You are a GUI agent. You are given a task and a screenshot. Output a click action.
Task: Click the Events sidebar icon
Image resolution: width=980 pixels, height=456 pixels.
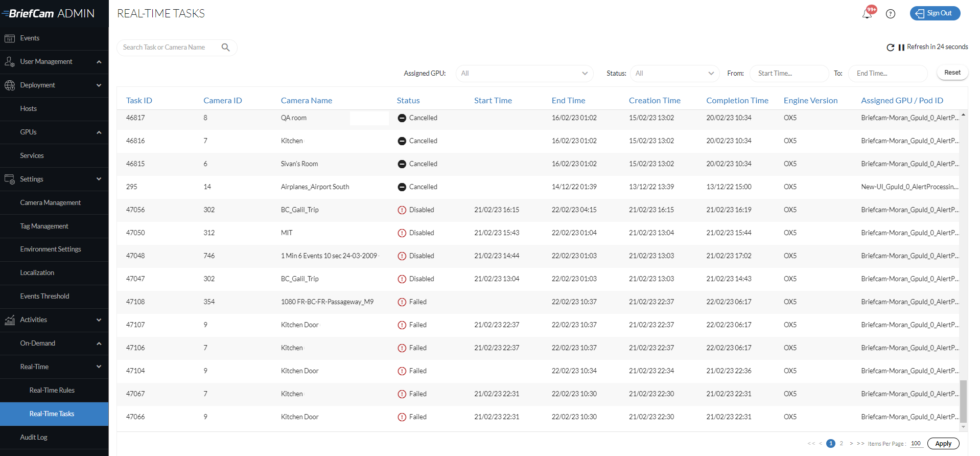10,38
